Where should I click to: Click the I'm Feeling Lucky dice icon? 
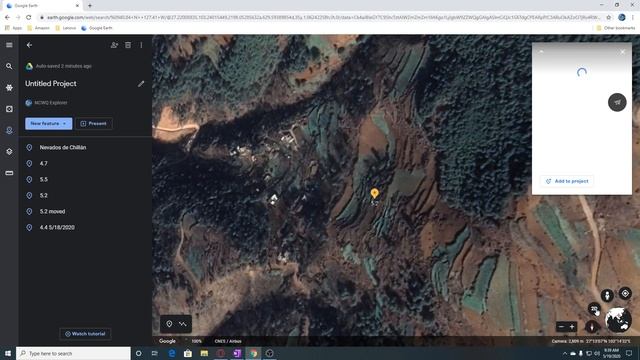(9, 109)
